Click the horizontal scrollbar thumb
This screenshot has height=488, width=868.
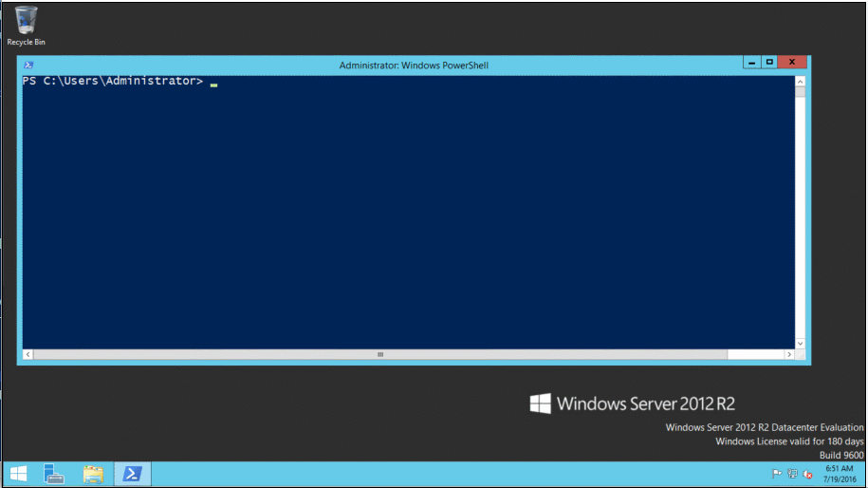tap(380, 354)
